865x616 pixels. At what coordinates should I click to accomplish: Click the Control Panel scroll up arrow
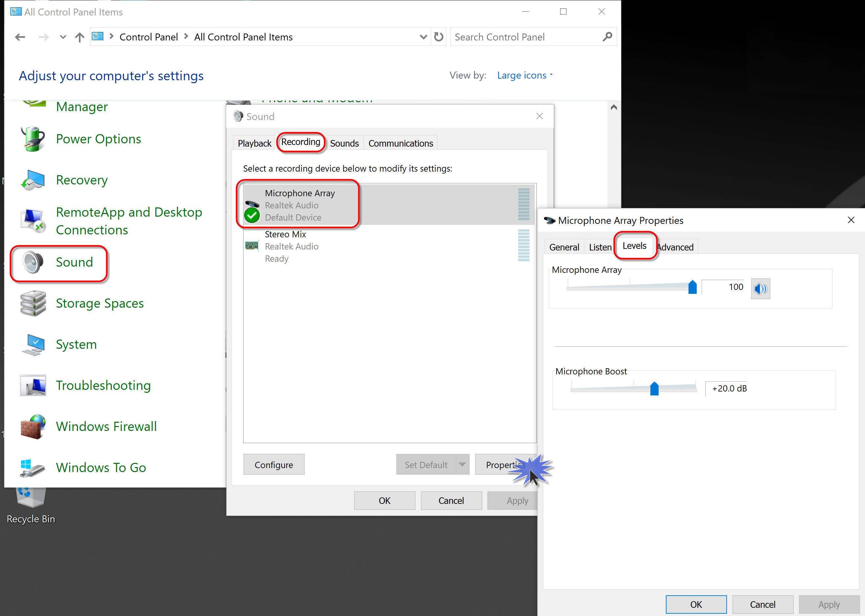tap(614, 107)
